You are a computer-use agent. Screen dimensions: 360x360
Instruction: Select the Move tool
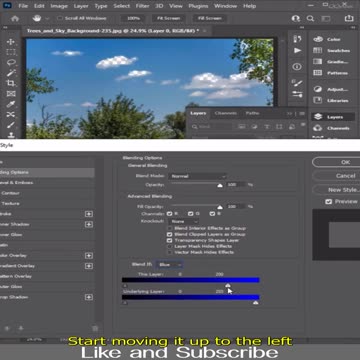11,42
